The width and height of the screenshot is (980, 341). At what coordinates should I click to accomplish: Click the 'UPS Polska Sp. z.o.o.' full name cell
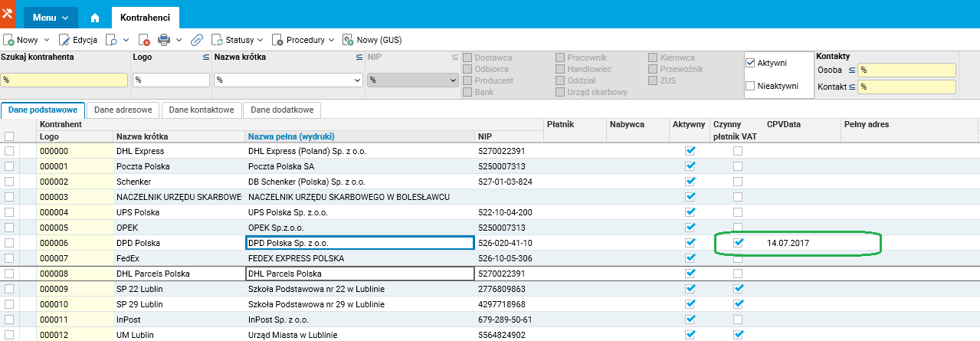(360, 212)
